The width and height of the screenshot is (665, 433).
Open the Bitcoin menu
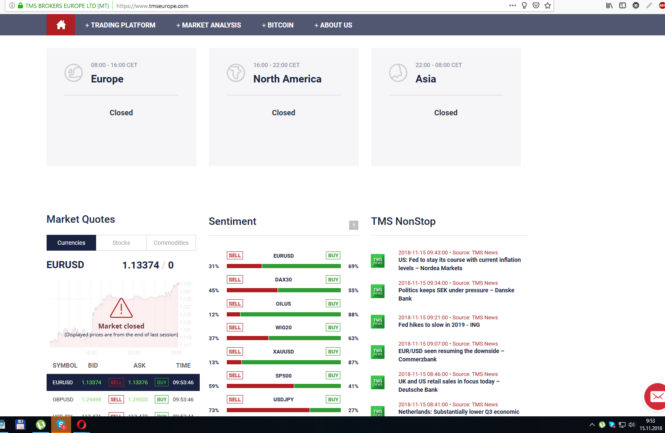click(x=277, y=25)
